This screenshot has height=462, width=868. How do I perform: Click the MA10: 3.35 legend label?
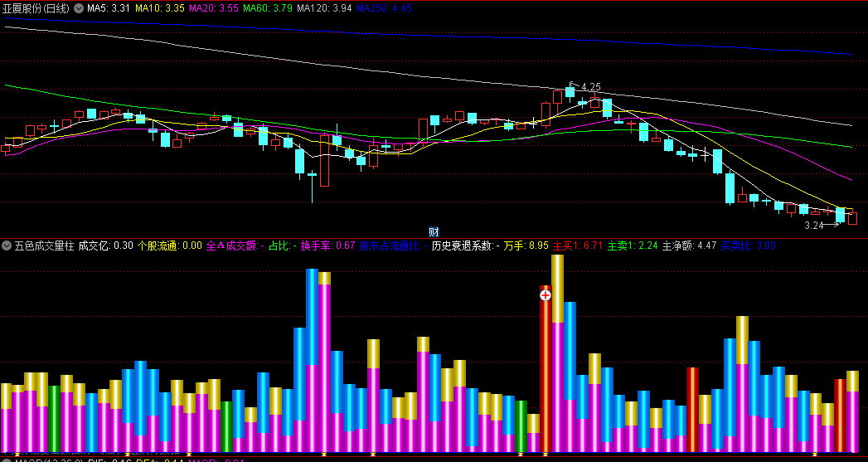click(159, 8)
